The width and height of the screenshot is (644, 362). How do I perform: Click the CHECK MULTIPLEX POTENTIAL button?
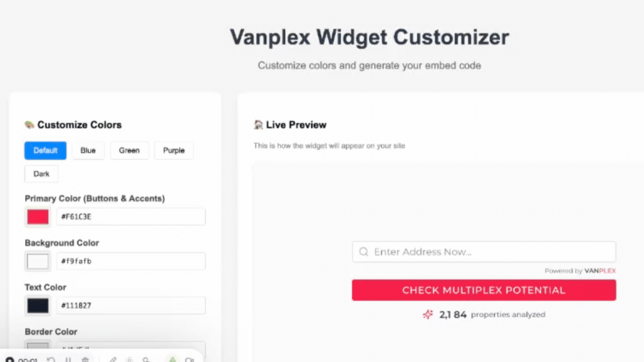[x=484, y=290]
